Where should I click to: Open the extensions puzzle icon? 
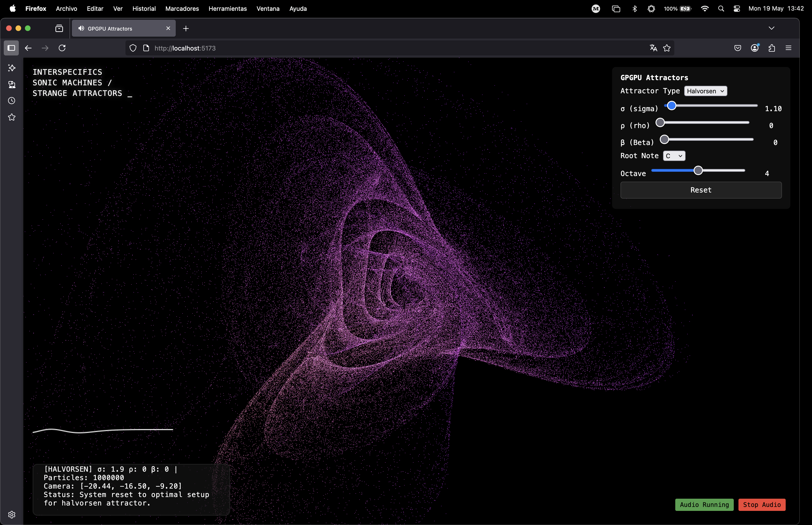tap(771, 48)
